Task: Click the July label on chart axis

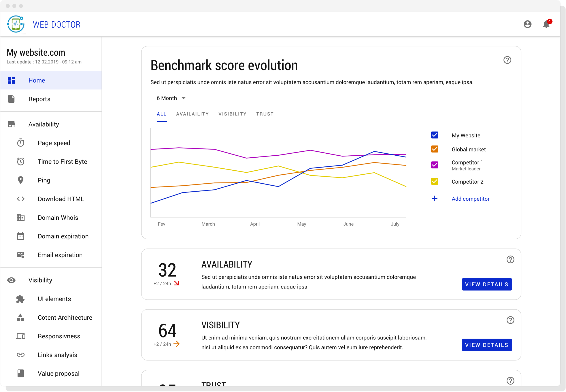Action: click(x=395, y=224)
